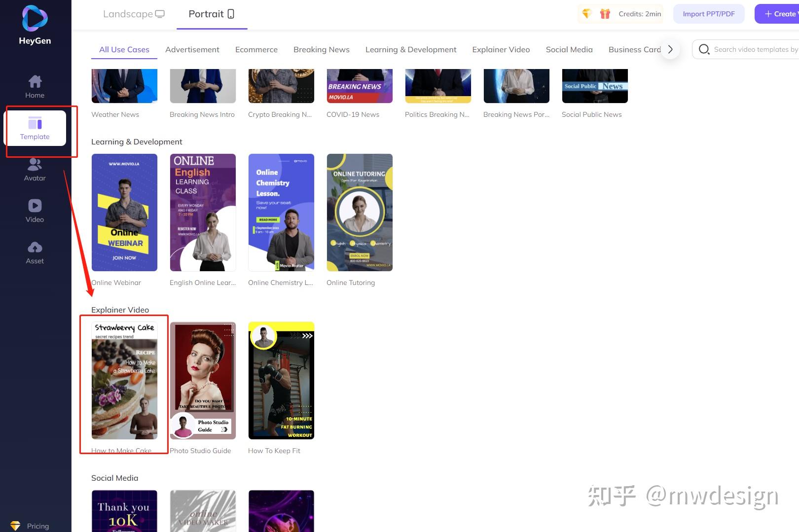Select the Advertisement category tab
The height and width of the screenshot is (532, 799).
pos(192,49)
